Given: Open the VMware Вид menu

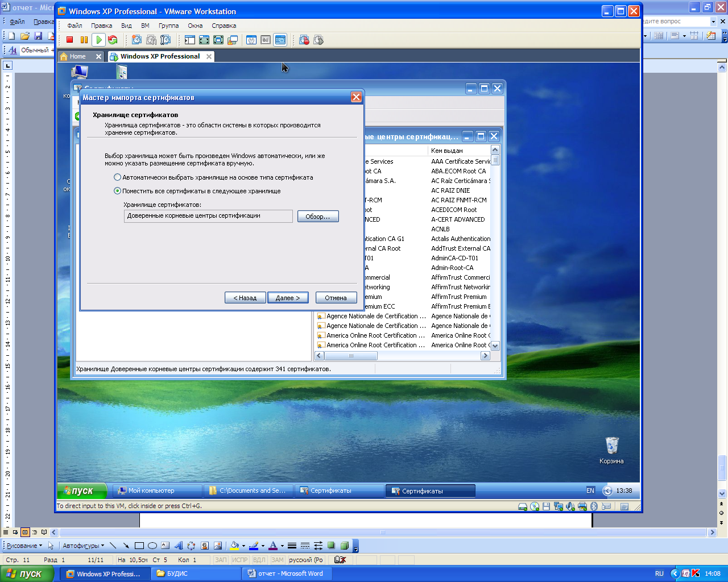Looking at the screenshot, I should (x=126, y=26).
